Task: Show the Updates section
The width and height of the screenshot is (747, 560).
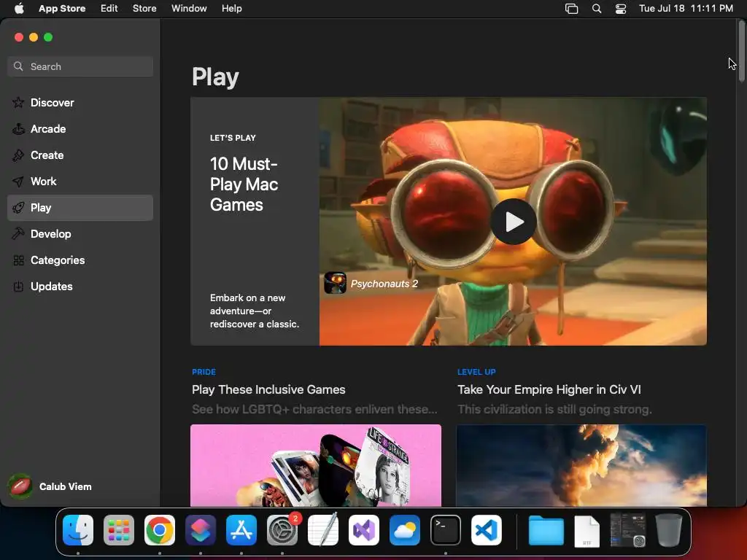Action: click(x=80, y=286)
